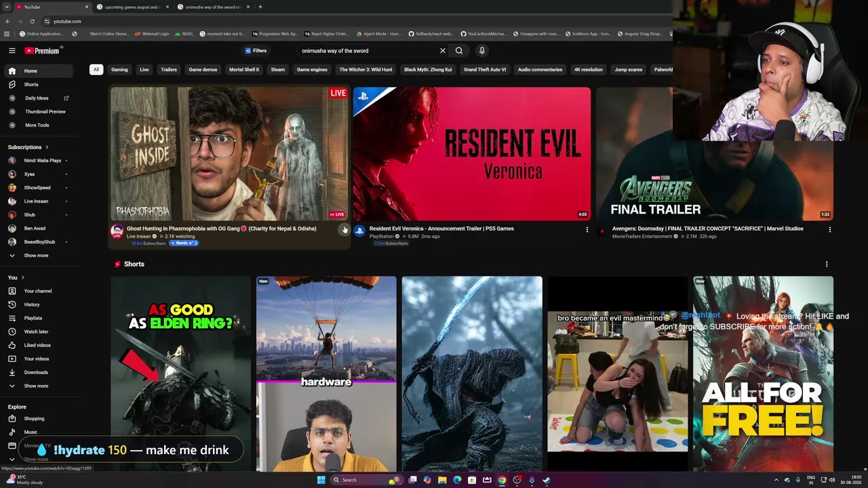Open the Live Insaan channel avatar beside the video title
Viewport: 868px width, 488px height.
(117, 231)
